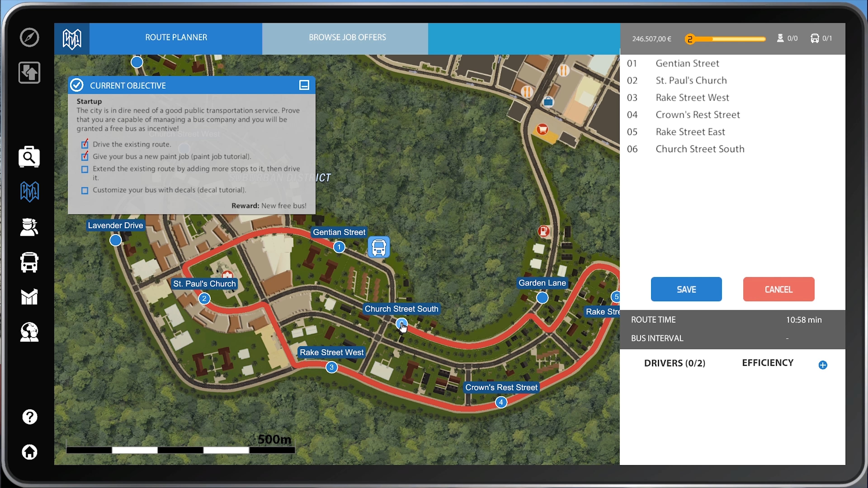Cancel route editing
This screenshot has height=488, width=868.
click(778, 289)
